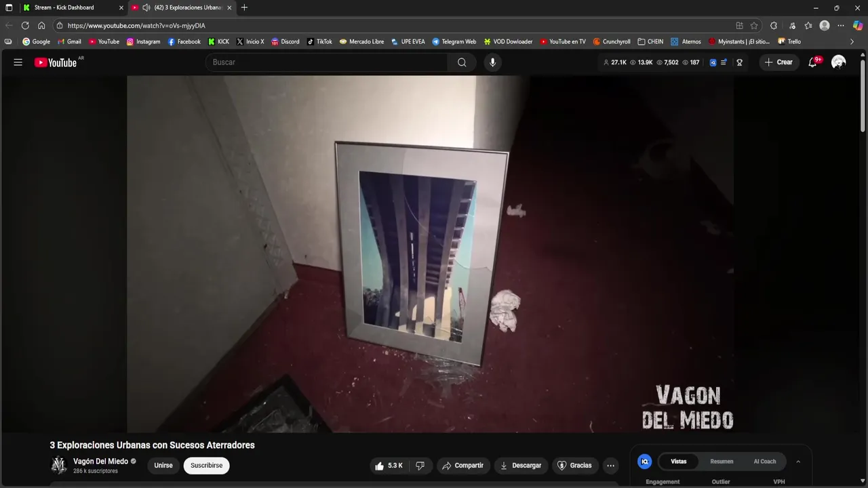Select the Vistas tab in vidIQ panel
868x488 pixels.
coord(679,462)
